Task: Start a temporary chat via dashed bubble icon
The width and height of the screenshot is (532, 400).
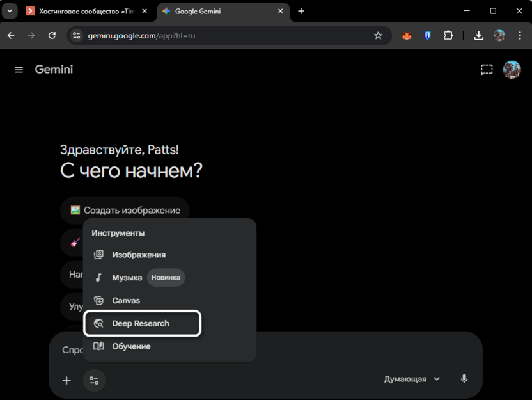Action: tap(487, 70)
